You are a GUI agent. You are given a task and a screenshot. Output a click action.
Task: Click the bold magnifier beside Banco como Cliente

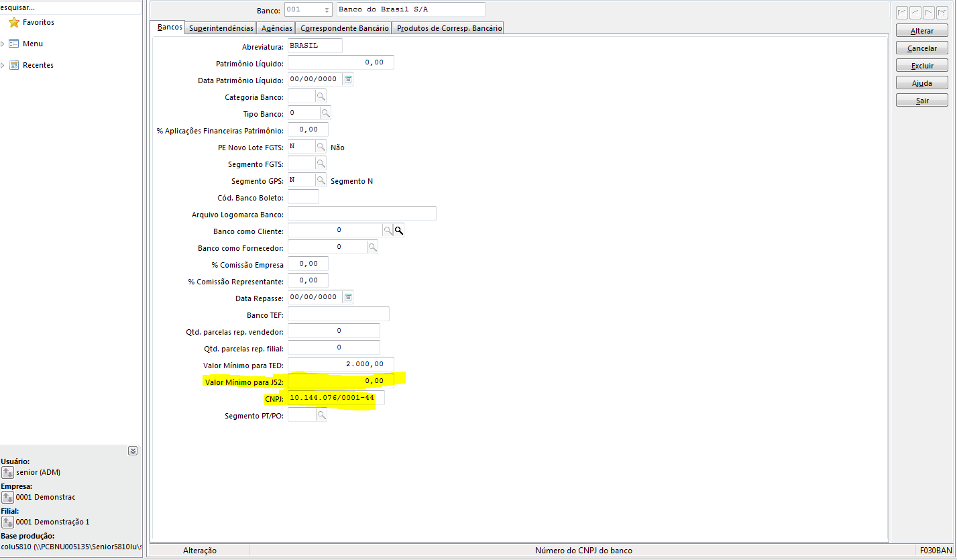click(x=398, y=231)
